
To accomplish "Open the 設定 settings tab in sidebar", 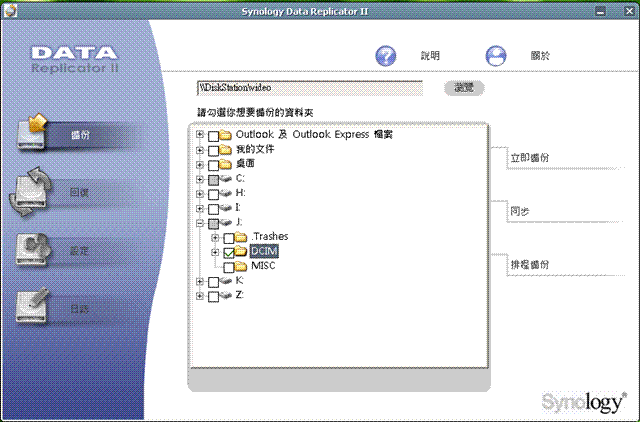I will coord(79,251).
